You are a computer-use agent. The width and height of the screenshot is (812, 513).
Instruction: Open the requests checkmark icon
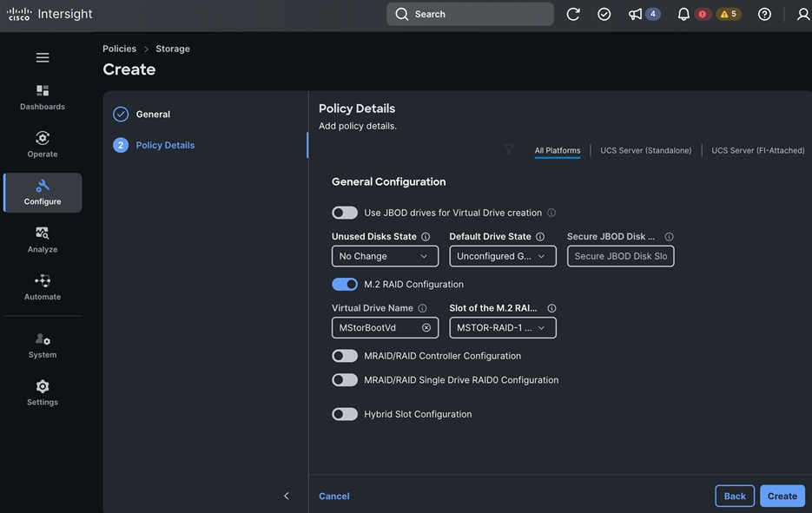click(x=604, y=14)
